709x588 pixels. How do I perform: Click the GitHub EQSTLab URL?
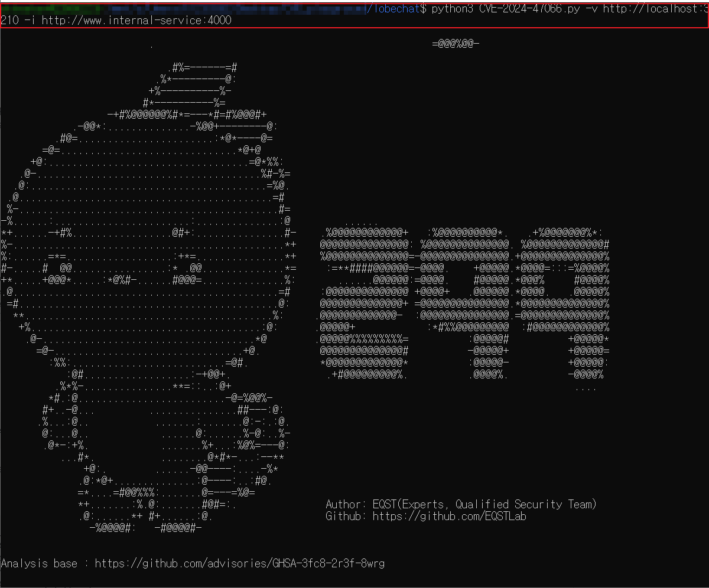449,517
